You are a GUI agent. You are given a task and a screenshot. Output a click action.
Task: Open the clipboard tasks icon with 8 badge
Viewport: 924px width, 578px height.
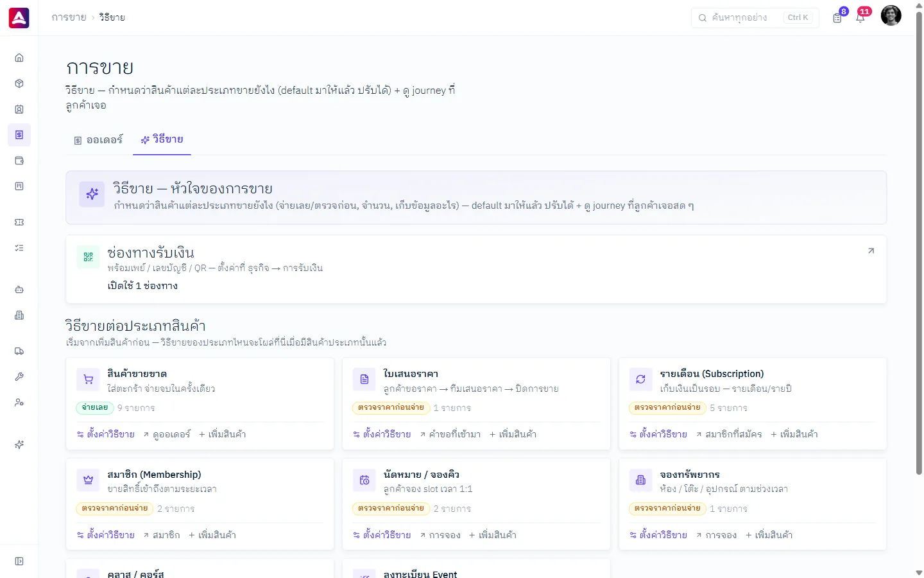click(837, 17)
